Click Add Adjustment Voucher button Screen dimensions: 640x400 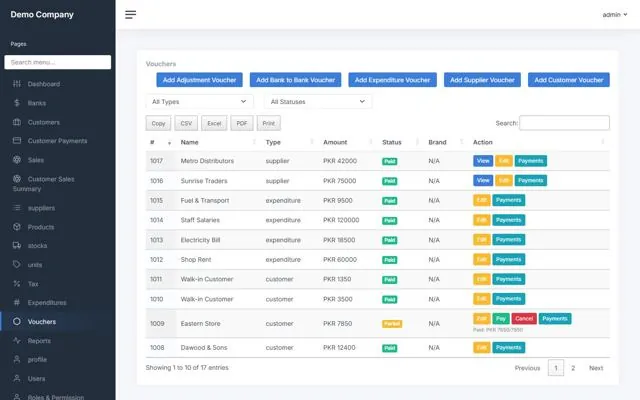[200, 80]
